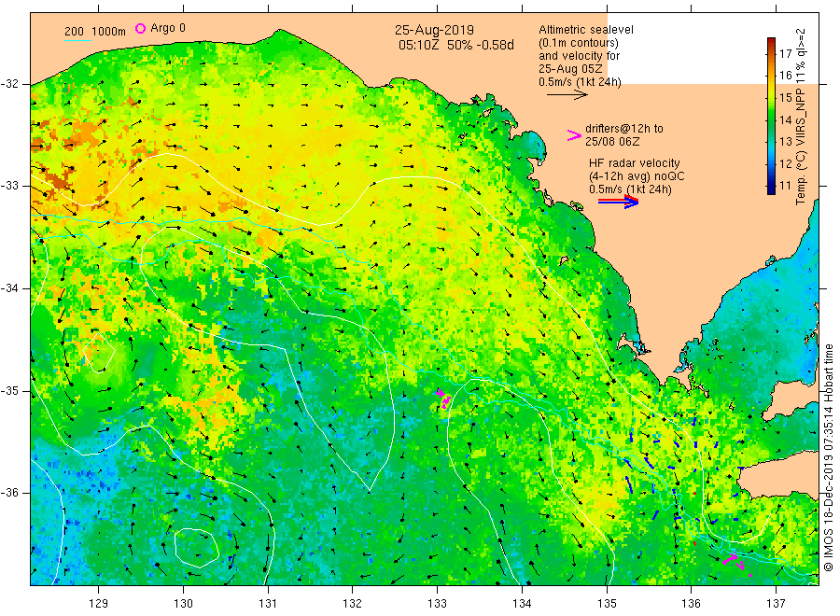Click the red-blue HF radar velocity arrow
This screenshot has width=840, height=616.
click(x=619, y=202)
